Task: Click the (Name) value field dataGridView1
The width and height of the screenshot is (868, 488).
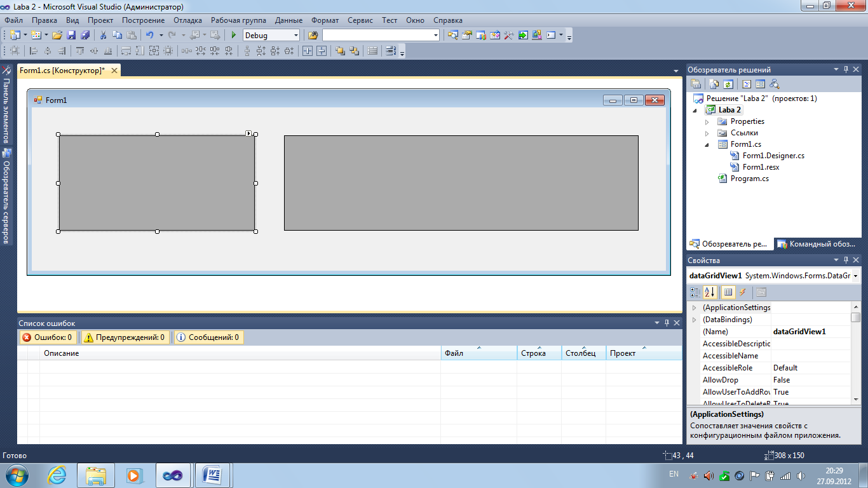Action: coord(810,332)
